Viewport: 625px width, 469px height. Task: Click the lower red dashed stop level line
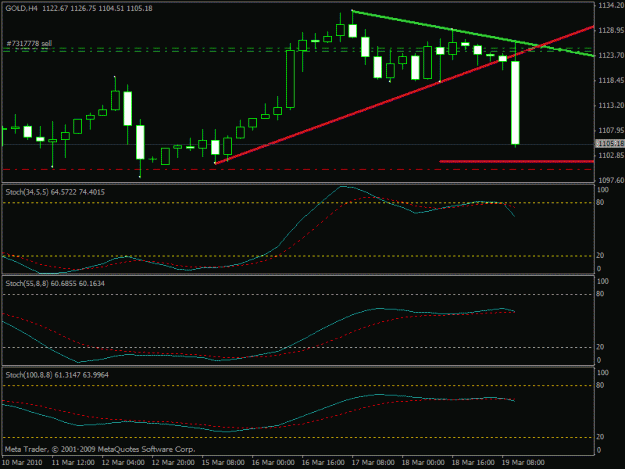(x=297, y=170)
